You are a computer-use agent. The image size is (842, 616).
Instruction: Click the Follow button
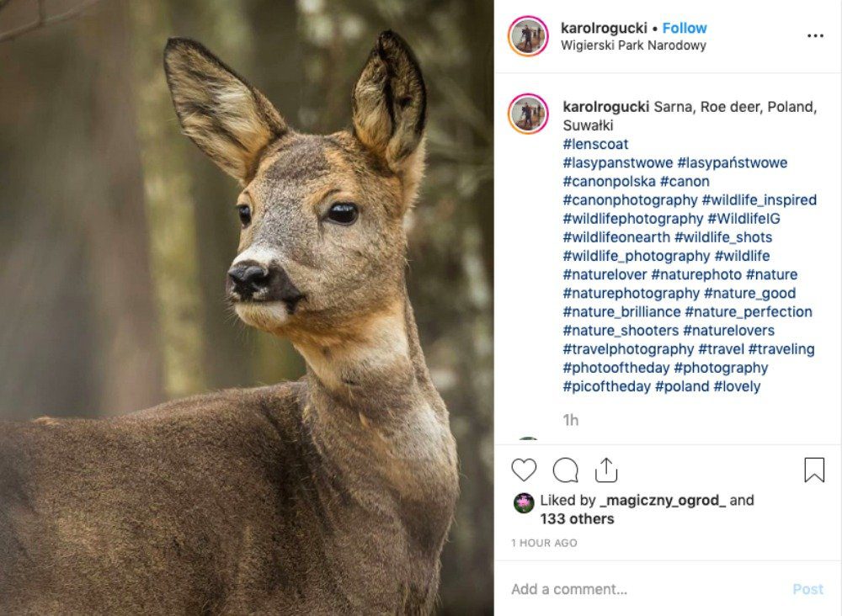point(685,28)
